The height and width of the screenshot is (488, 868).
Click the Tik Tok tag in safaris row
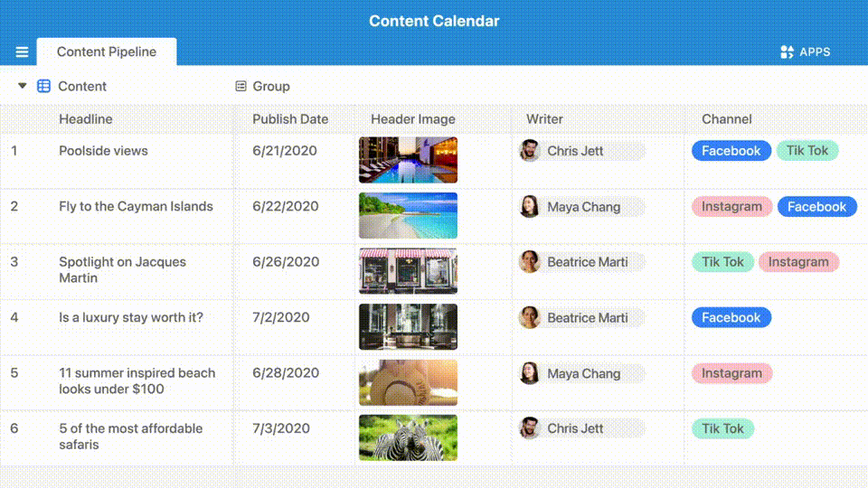click(x=722, y=428)
